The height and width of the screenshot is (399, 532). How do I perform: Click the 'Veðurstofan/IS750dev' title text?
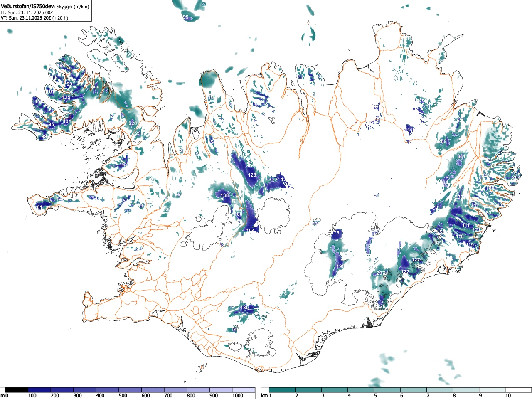click(28, 7)
